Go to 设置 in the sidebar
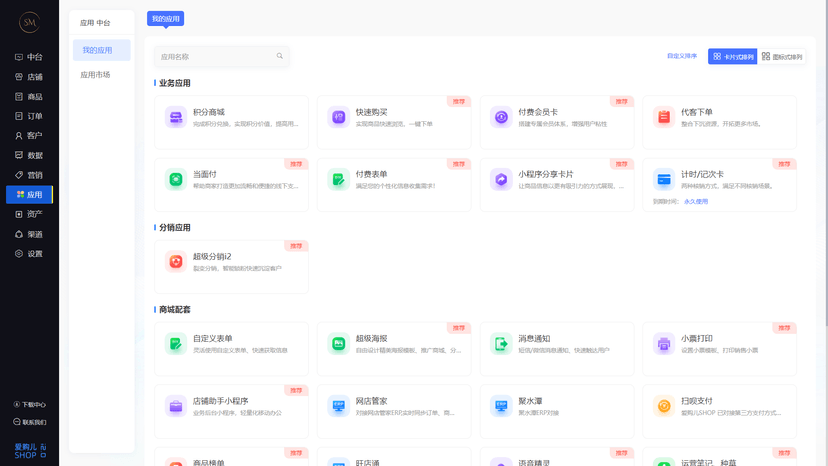 coord(29,254)
